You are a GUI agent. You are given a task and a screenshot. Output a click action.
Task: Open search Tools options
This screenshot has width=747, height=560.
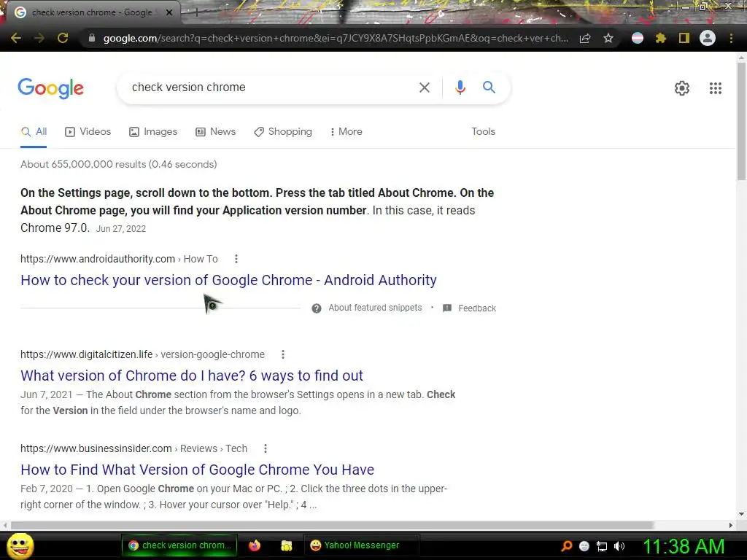click(483, 132)
